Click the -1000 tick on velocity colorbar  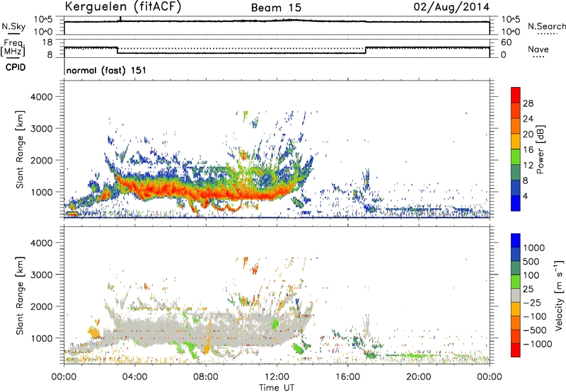538,344
